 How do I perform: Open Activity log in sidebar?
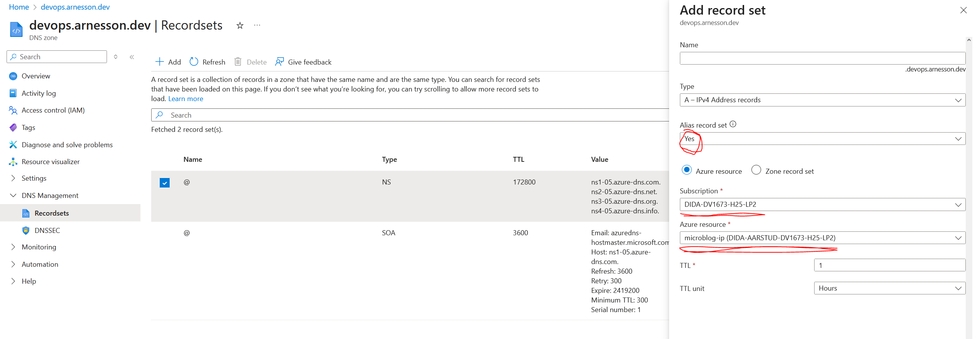tap(38, 93)
